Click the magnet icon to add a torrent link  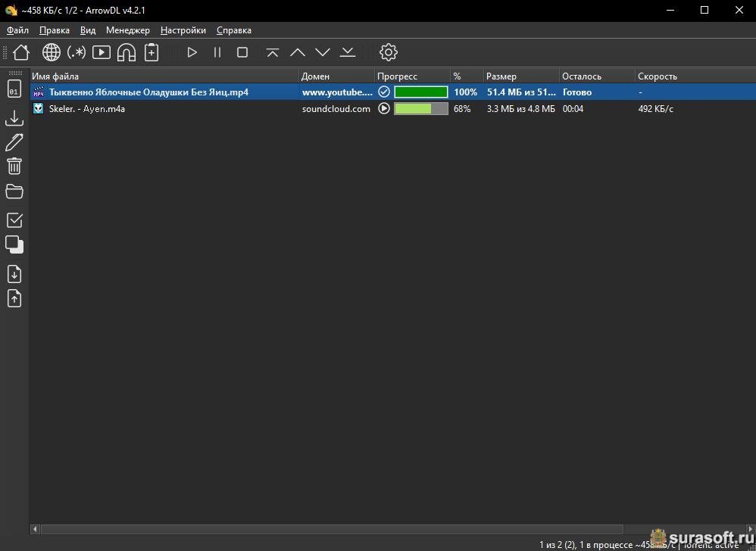127,52
